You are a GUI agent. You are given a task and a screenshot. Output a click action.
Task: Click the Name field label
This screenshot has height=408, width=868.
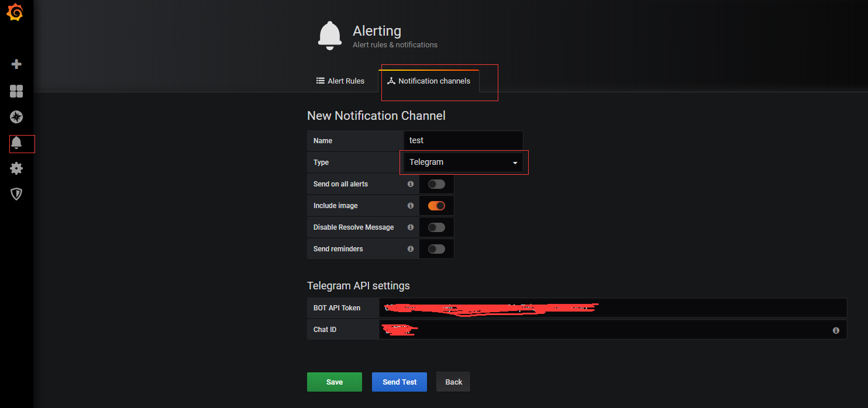pos(323,141)
